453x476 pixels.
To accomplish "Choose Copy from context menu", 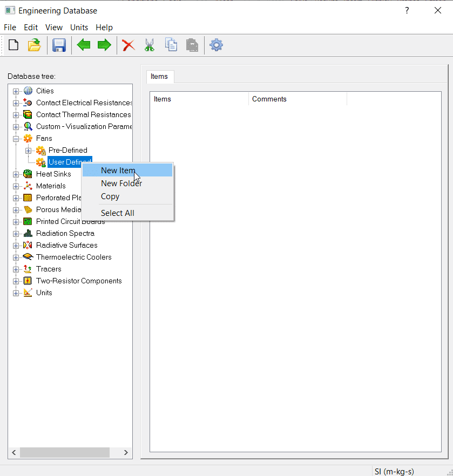I will (127, 196).
